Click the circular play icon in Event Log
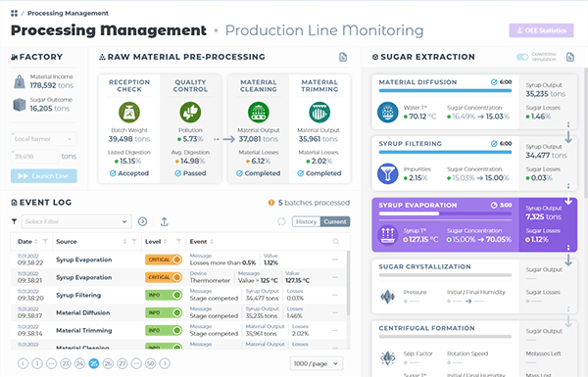The image size is (588, 377). click(x=142, y=221)
